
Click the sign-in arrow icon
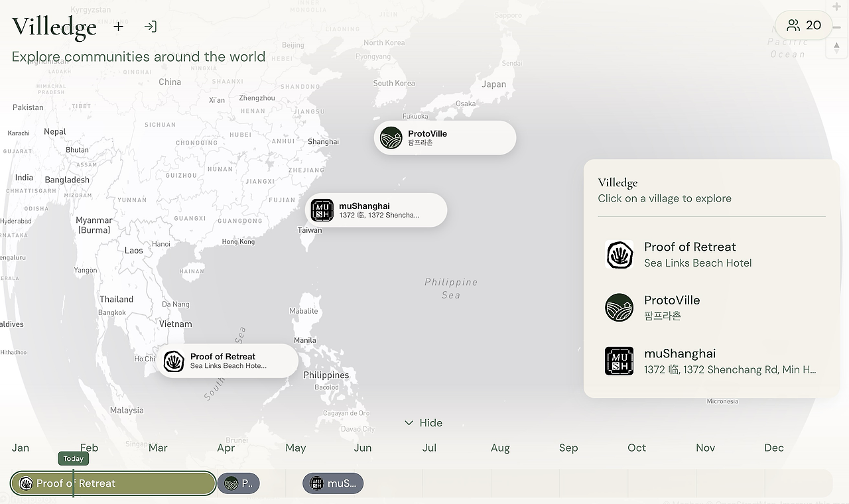(151, 27)
